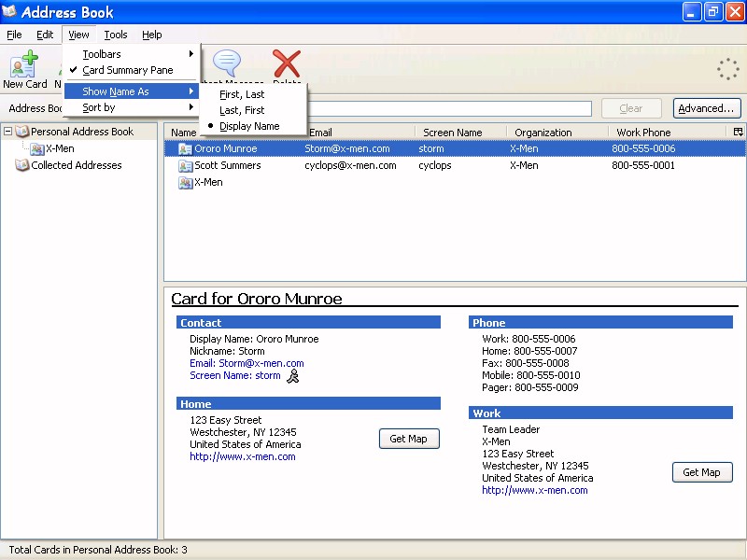The height and width of the screenshot is (560, 747).
Task: Open the Tools menu
Action: click(x=116, y=35)
